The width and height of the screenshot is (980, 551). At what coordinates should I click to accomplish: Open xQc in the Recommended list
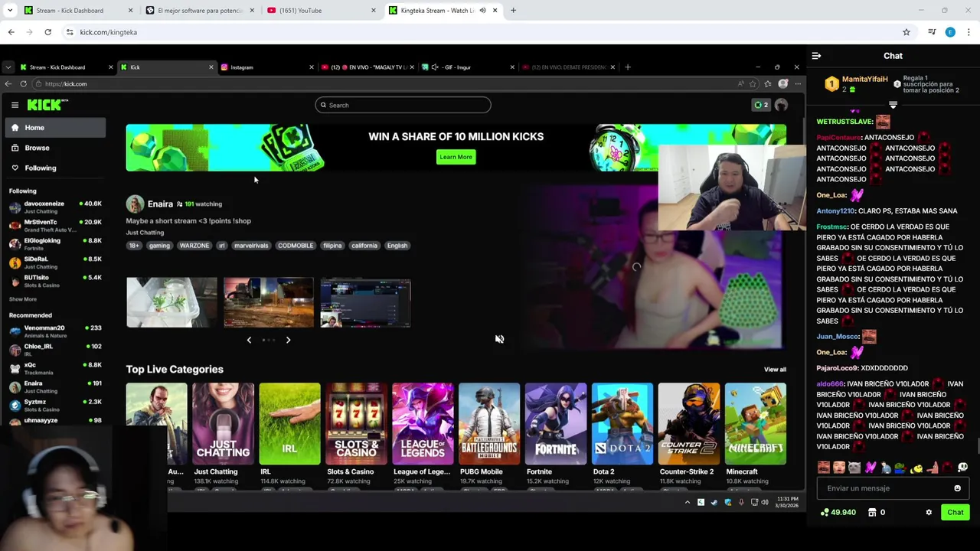pyautogui.click(x=55, y=368)
